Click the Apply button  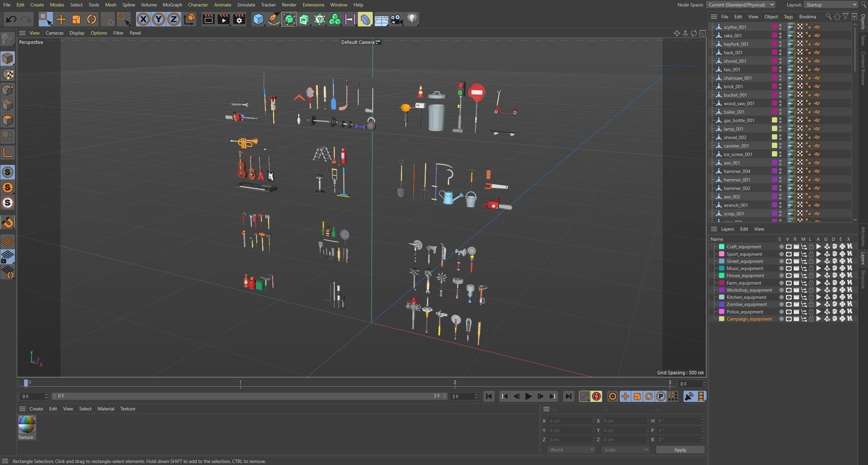[680, 450]
